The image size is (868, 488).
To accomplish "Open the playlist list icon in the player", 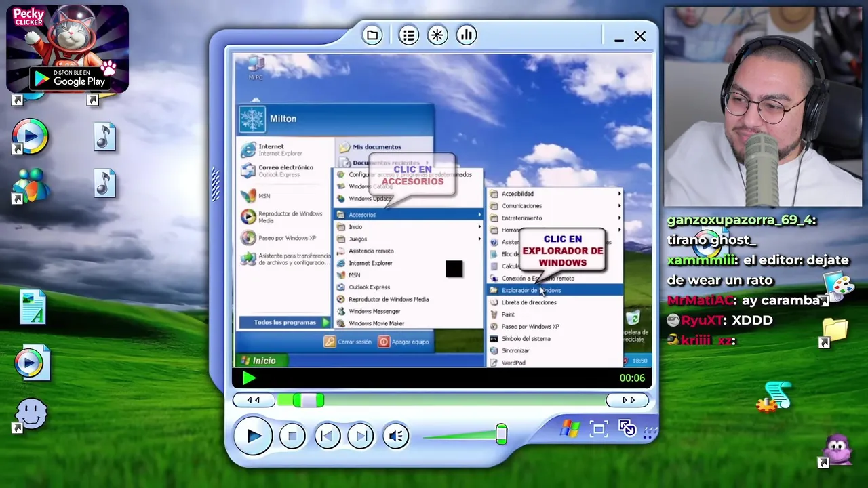I will coord(408,35).
